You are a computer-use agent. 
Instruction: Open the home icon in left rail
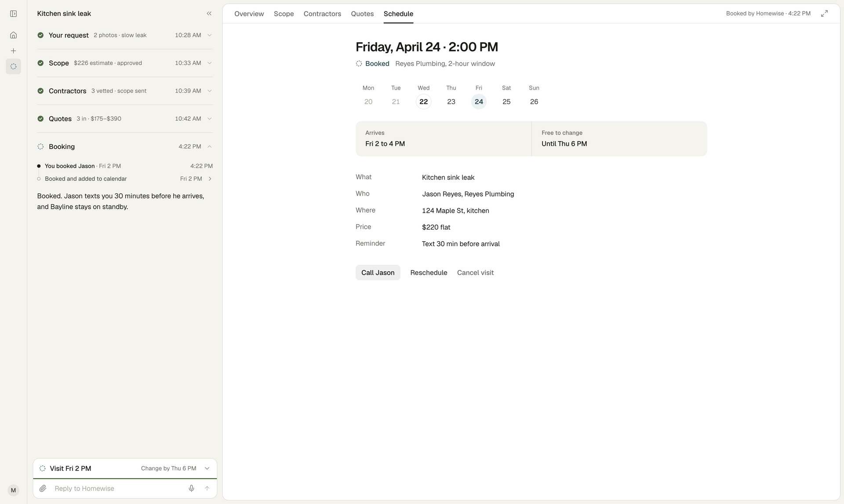(13, 35)
